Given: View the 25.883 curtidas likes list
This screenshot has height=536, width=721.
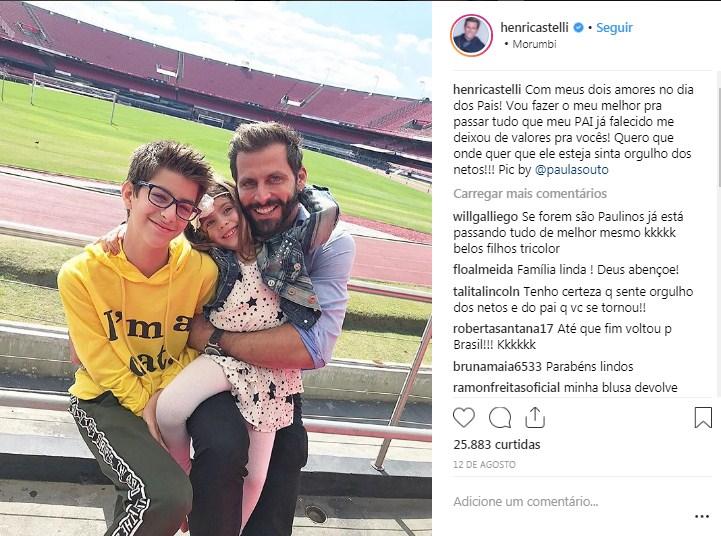Looking at the screenshot, I should pos(494,444).
